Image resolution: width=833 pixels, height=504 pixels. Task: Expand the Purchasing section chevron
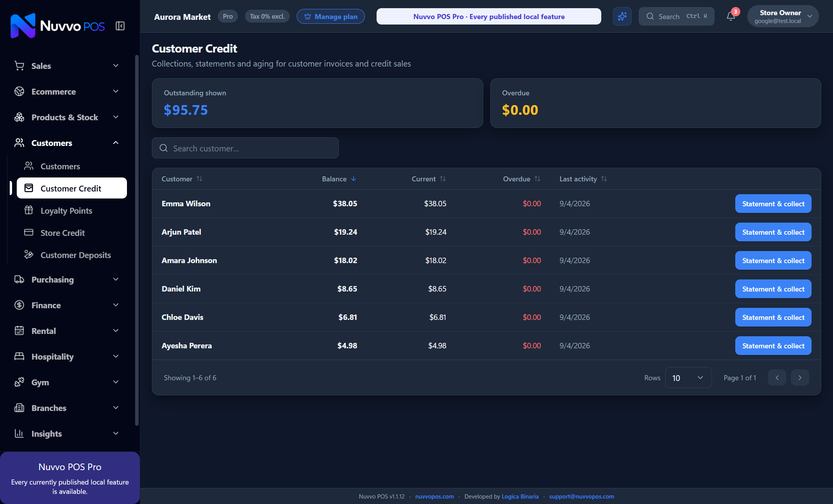(116, 279)
